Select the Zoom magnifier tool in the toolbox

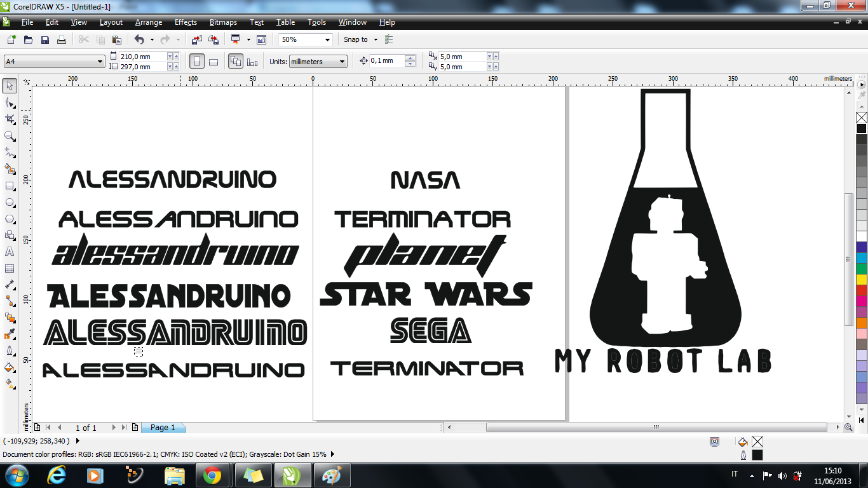coord(10,135)
